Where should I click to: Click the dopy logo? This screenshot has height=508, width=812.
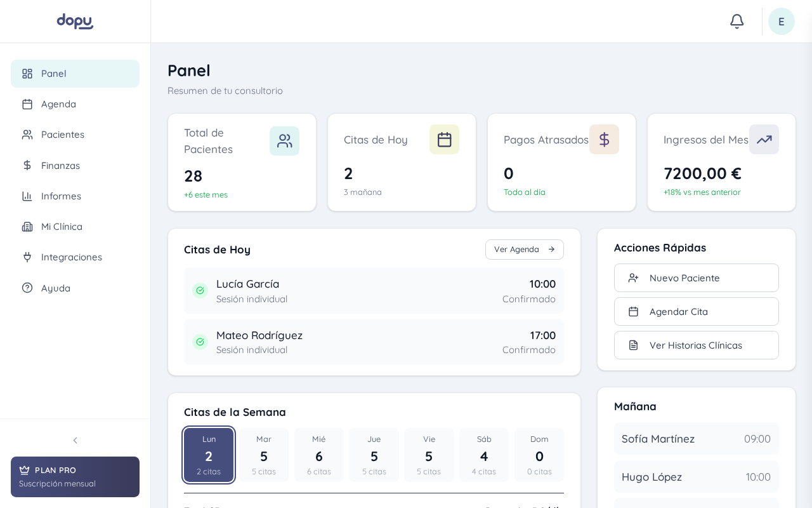pyautogui.click(x=75, y=22)
